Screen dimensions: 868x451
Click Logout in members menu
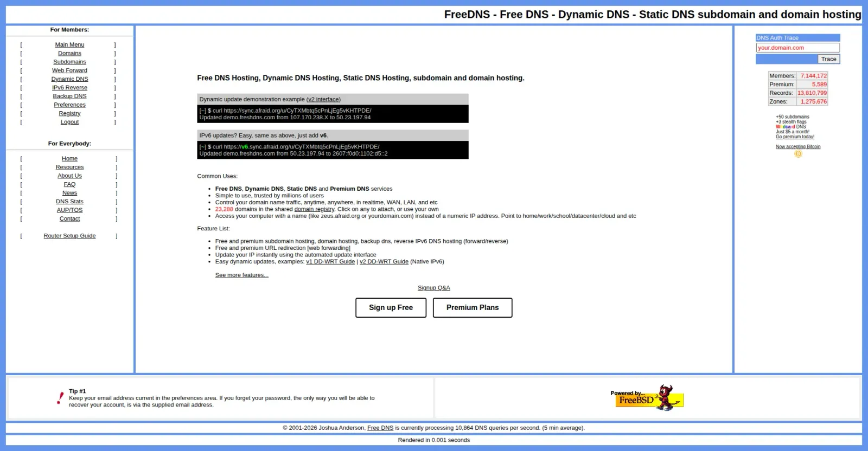click(x=69, y=123)
